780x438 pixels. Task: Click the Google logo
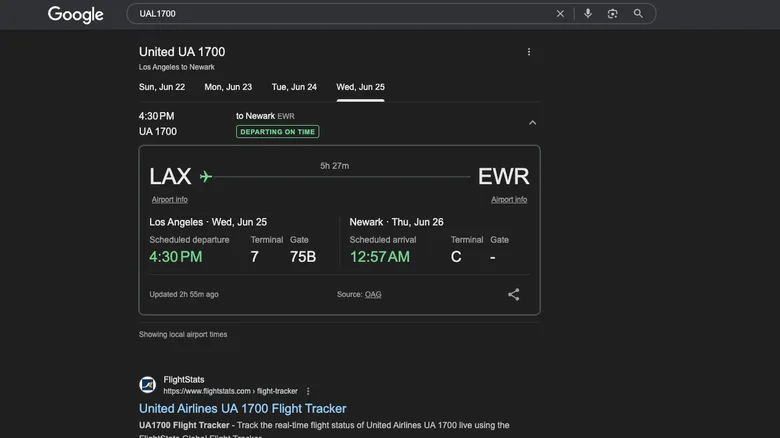[x=75, y=14]
